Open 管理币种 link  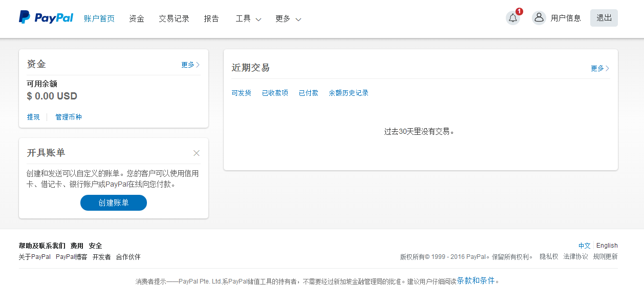[x=69, y=117]
